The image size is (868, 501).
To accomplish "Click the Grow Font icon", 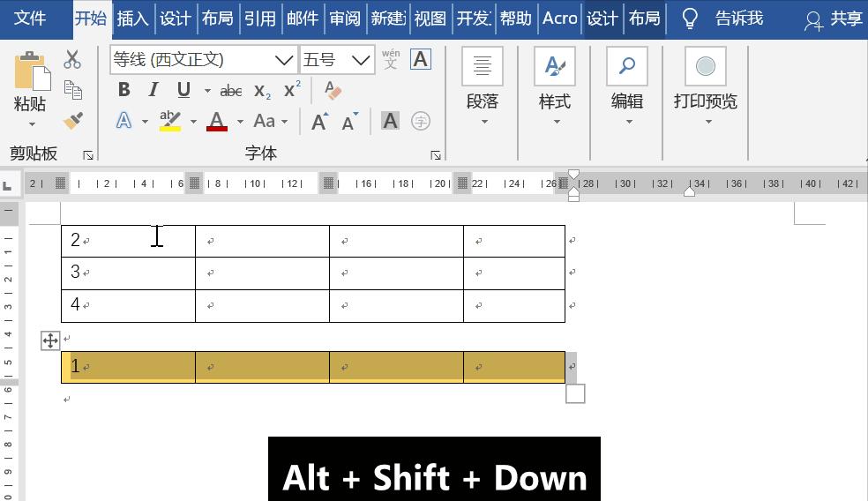I will click(x=319, y=122).
